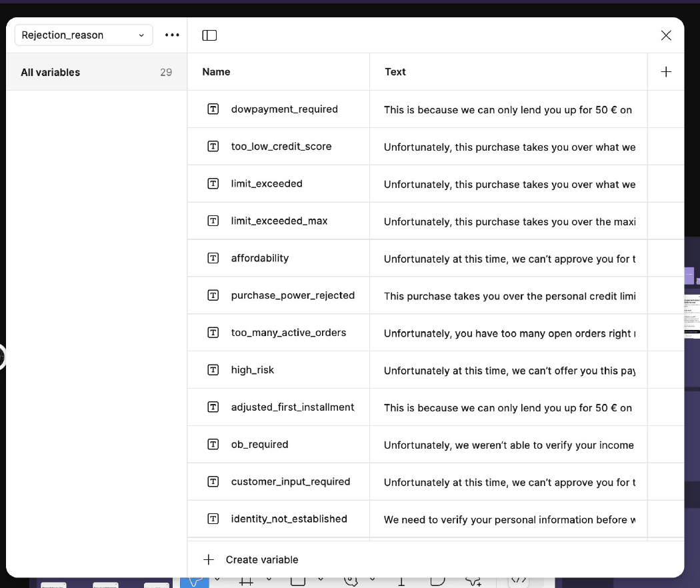Click text type icon of identity_not_established

point(213,519)
